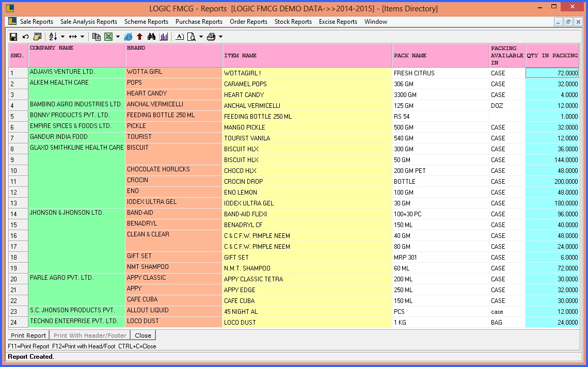This screenshot has height=367, width=588.
Task: Select the BAG packing cell
Action: coord(507,323)
